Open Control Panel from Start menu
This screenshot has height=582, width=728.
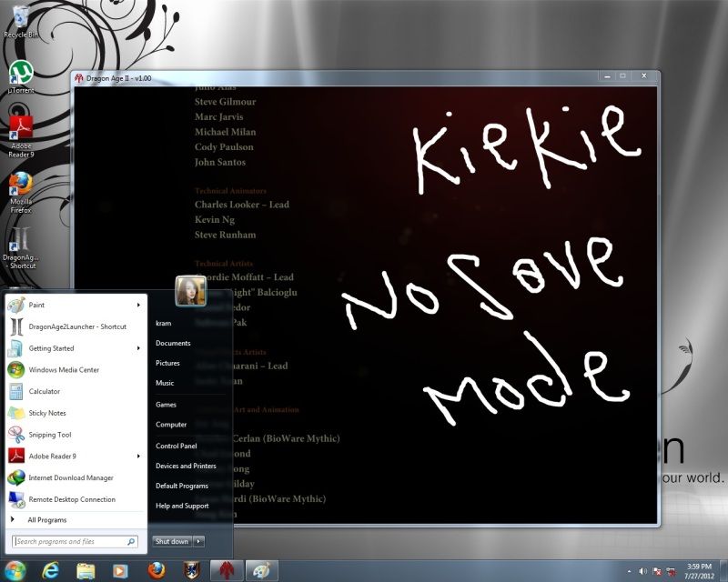[x=176, y=446]
